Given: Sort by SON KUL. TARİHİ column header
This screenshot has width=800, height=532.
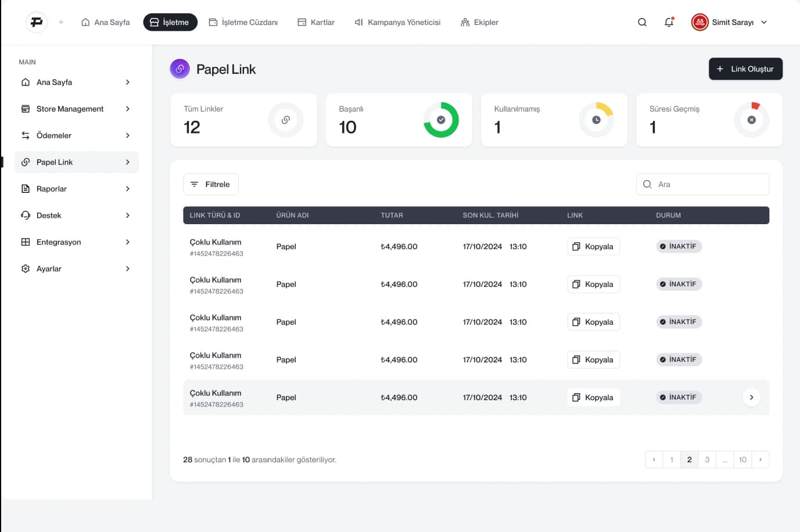Looking at the screenshot, I should coord(490,215).
